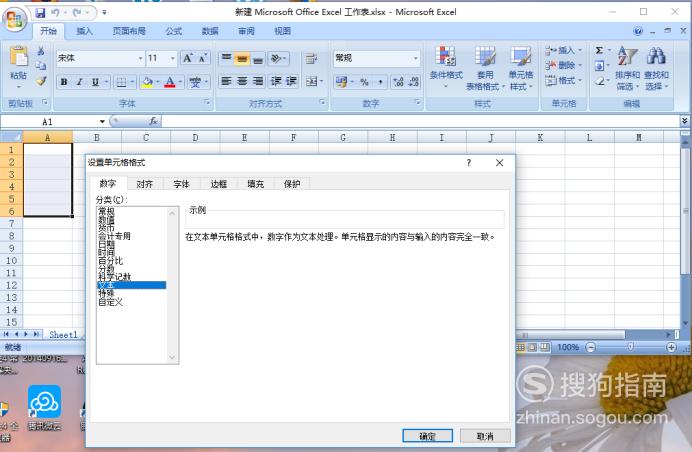
Task: Click the insert function fx button
Action: [x=153, y=121]
